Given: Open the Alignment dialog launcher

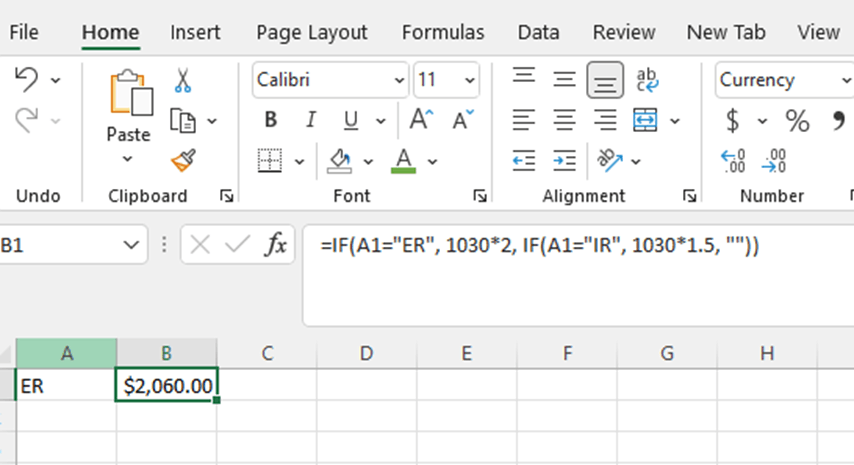Looking at the screenshot, I should pos(690,195).
